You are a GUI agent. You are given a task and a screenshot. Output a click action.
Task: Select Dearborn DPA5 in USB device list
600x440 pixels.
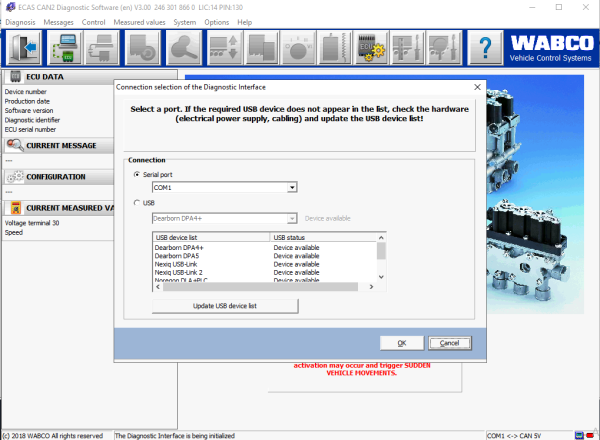pyautogui.click(x=177, y=256)
